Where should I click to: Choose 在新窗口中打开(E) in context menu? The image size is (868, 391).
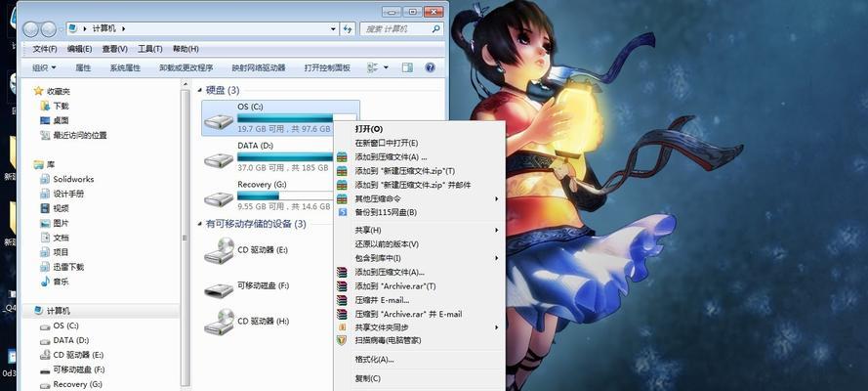click(419, 143)
